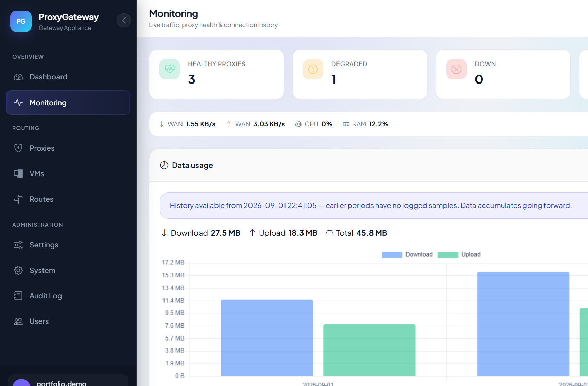Toggle the Download series in chart legend
Image resolution: width=588 pixels, height=386 pixels.
pos(407,255)
